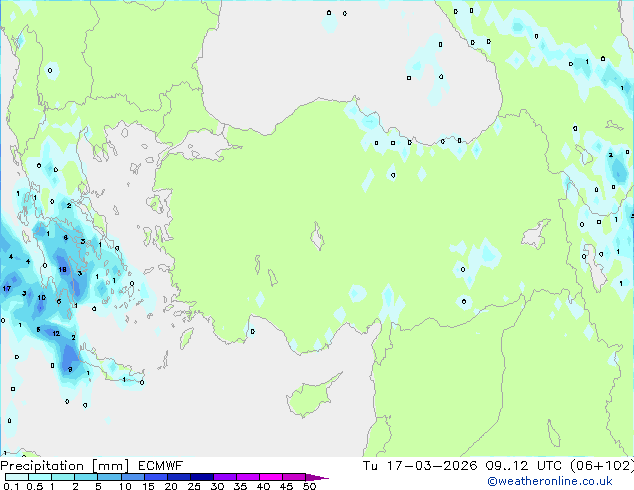The width and height of the screenshot is (634, 490).
Task: Click the '17' precipitation value on the map
Action: coord(6,288)
